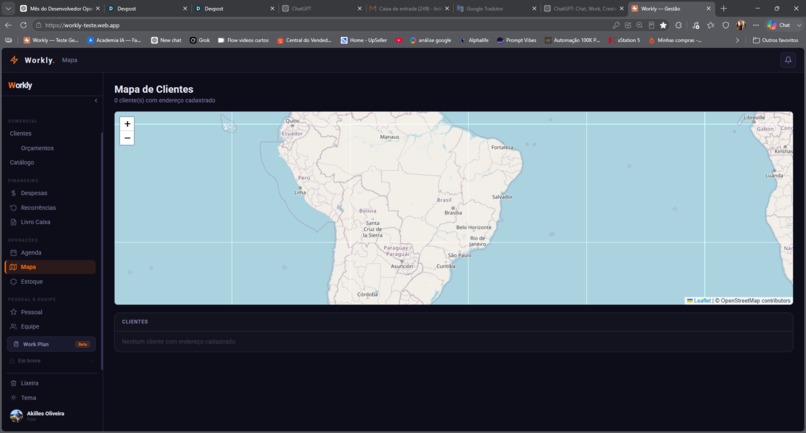Open the Prompt Vibes bookmark
The image size is (806, 433).
coord(516,40)
